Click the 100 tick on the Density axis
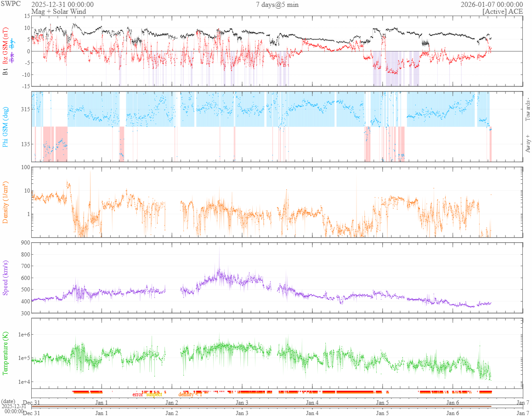The image size is (532, 416). 25,167
